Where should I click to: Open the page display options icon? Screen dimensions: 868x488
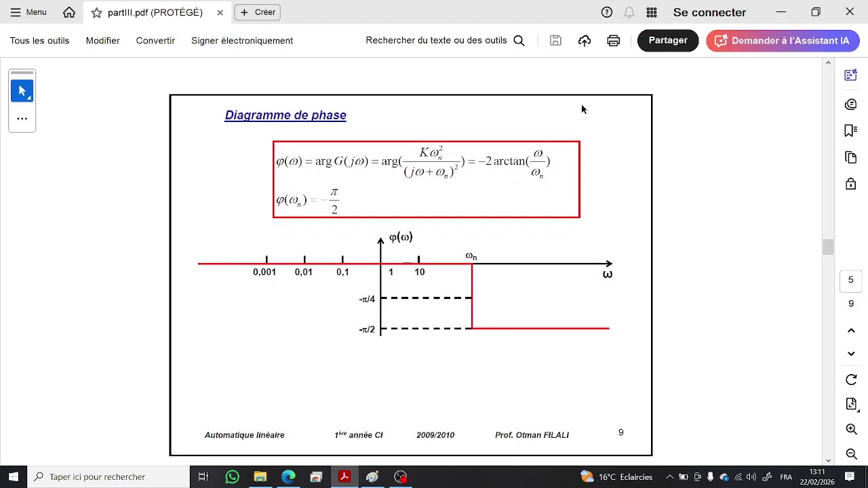click(851, 405)
